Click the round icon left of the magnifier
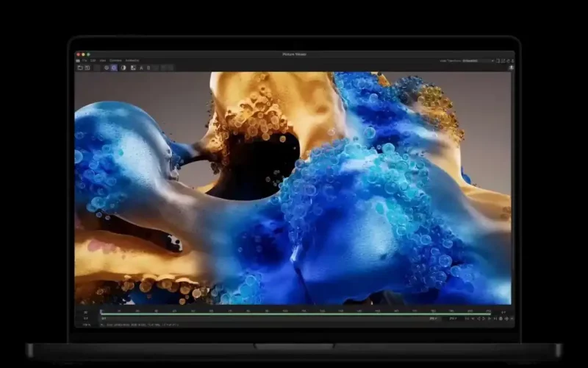 click(107, 68)
